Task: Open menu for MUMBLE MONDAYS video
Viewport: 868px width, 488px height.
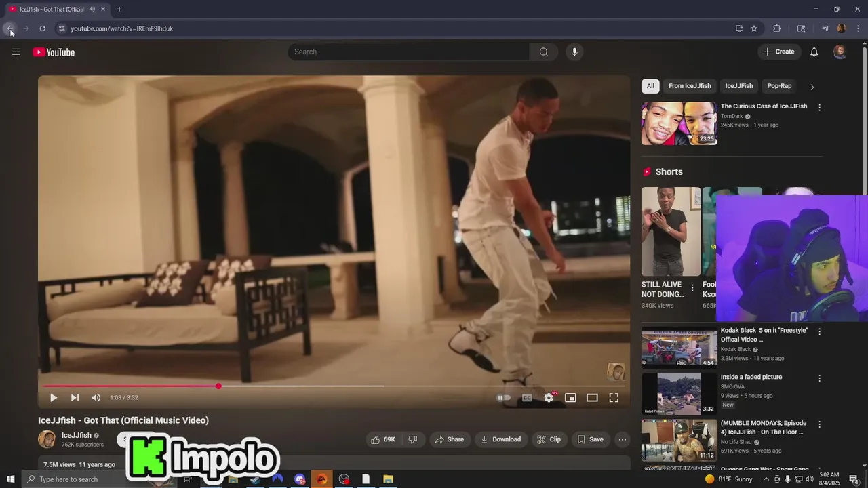Action: [x=819, y=425]
